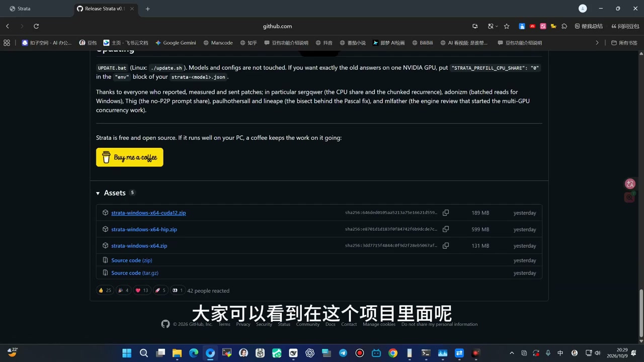Download Source code (zip)

pyautogui.click(x=131, y=260)
